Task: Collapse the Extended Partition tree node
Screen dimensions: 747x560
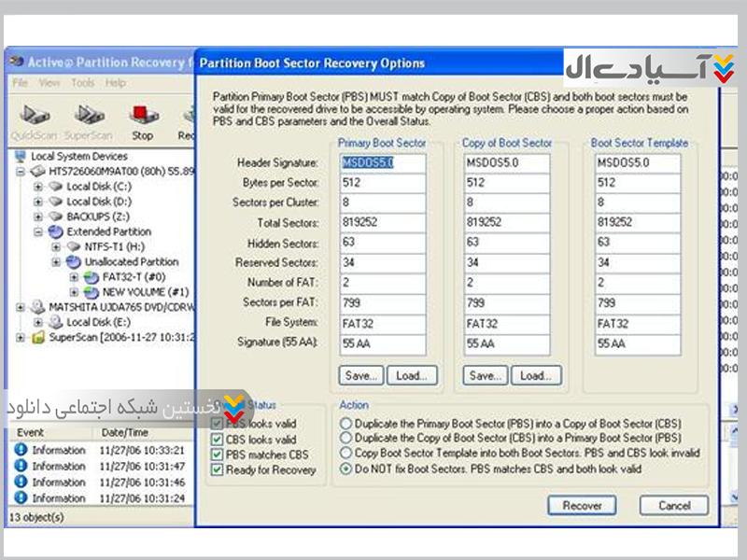Action: click(38, 231)
